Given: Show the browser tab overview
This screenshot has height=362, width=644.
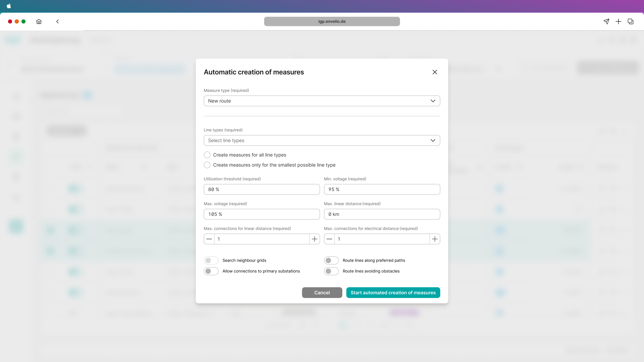Looking at the screenshot, I should pos(630,21).
